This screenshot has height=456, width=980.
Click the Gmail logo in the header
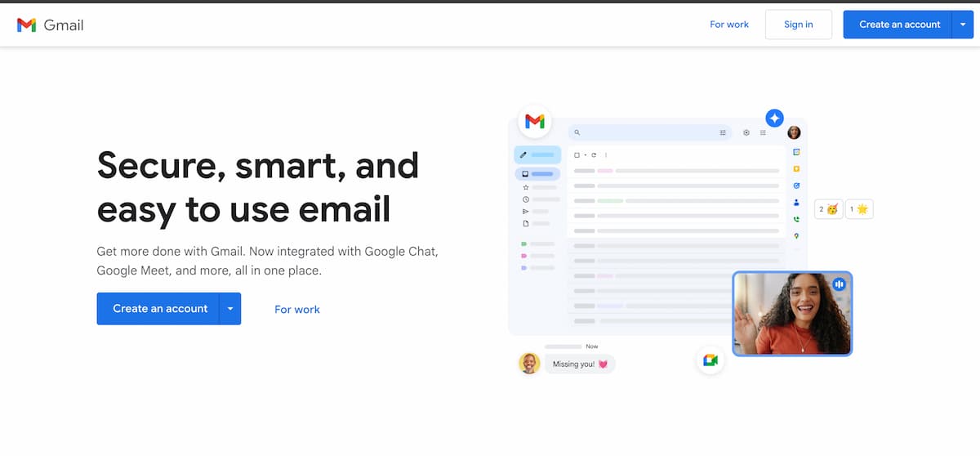point(50,25)
